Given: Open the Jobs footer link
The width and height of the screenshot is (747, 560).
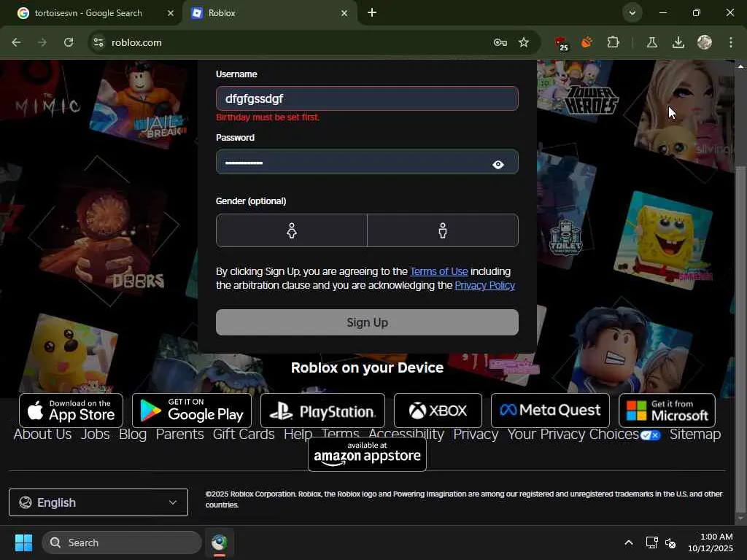Looking at the screenshot, I should click(x=95, y=435).
